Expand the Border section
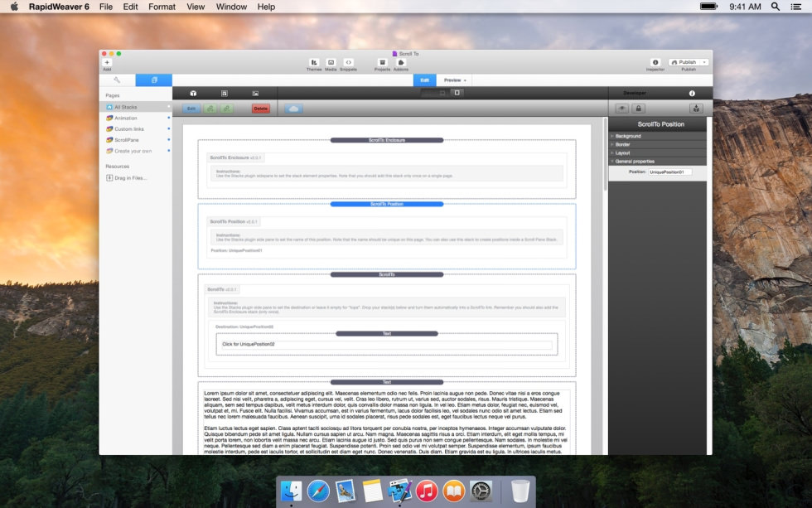 click(x=657, y=144)
